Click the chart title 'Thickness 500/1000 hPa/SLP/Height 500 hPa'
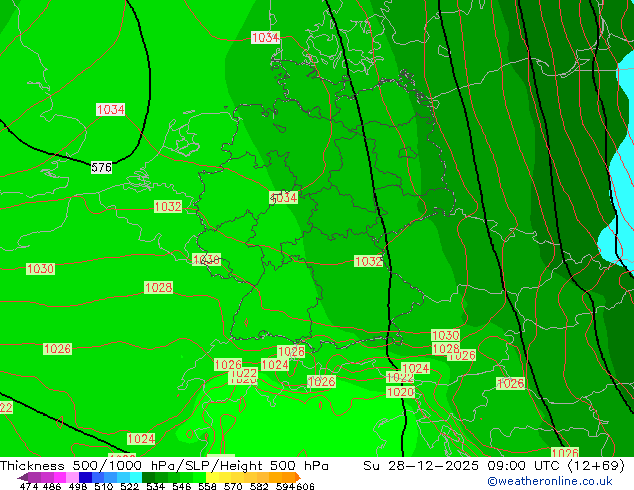The image size is (634, 490). pos(164,465)
